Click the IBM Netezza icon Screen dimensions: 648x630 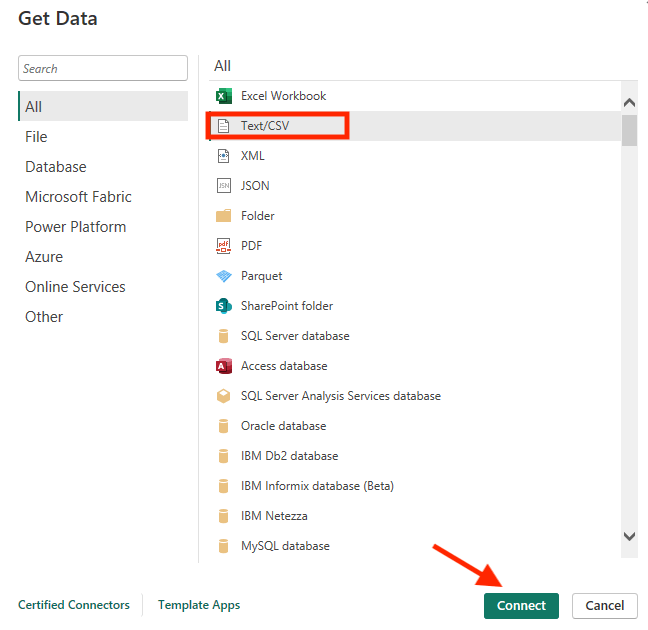(x=224, y=516)
